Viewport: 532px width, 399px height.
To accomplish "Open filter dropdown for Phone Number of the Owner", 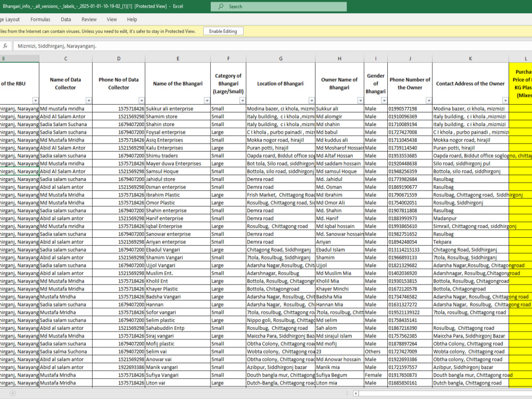I will (429, 101).
